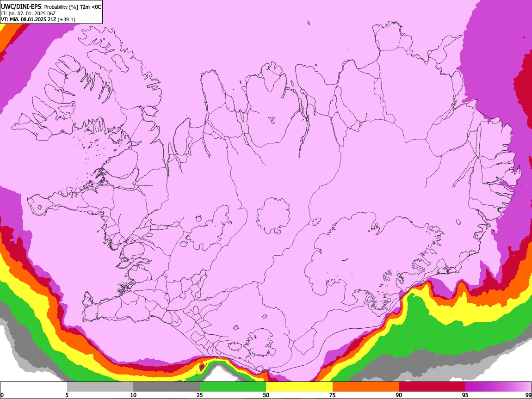Click the IT initial time line
The image size is (532, 399).
pyautogui.click(x=29, y=13)
